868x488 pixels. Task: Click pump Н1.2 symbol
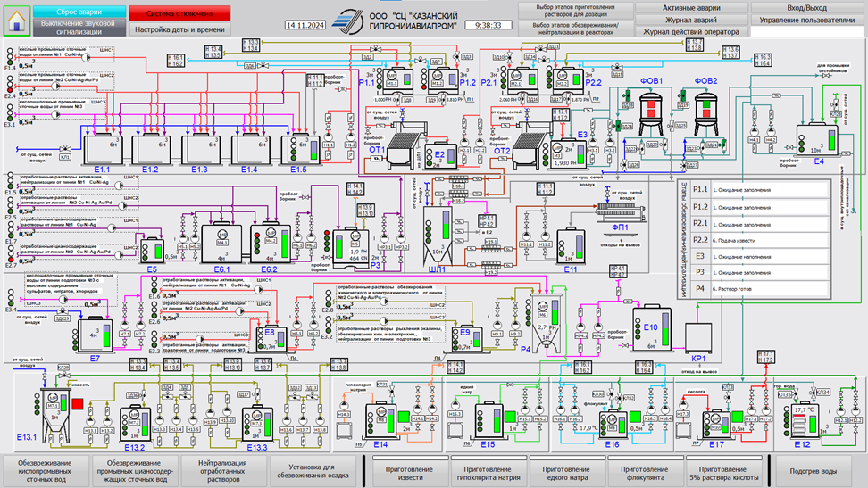pos(350,136)
